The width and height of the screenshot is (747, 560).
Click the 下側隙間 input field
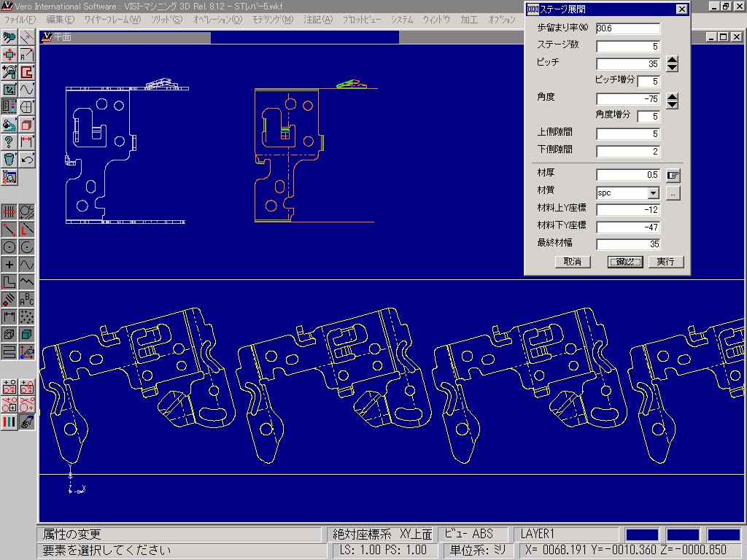point(628,152)
